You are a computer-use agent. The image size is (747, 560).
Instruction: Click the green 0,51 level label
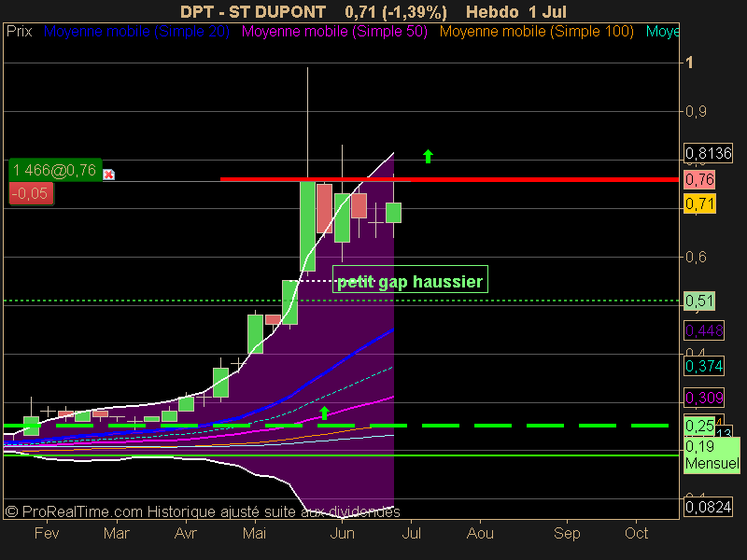click(x=699, y=301)
